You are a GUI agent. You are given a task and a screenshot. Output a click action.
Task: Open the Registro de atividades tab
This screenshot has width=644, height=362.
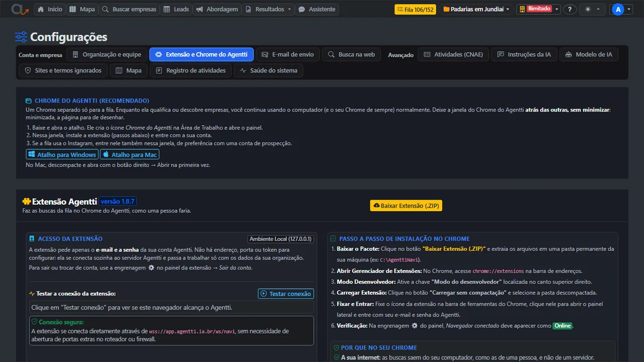pyautogui.click(x=191, y=70)
